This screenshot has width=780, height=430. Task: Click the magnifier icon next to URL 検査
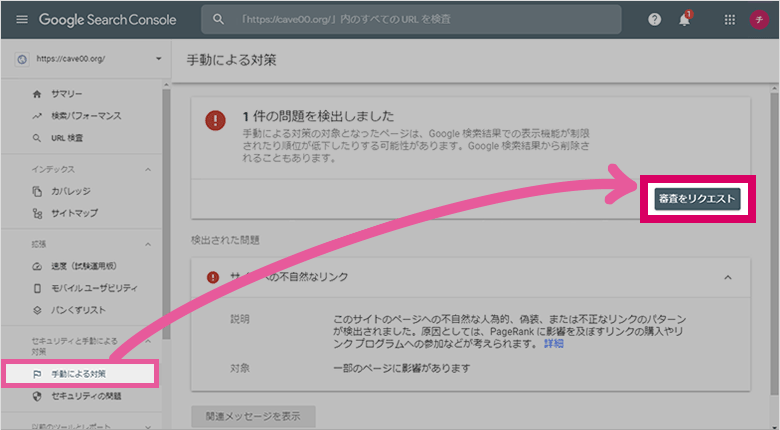(x=37, y=138)
